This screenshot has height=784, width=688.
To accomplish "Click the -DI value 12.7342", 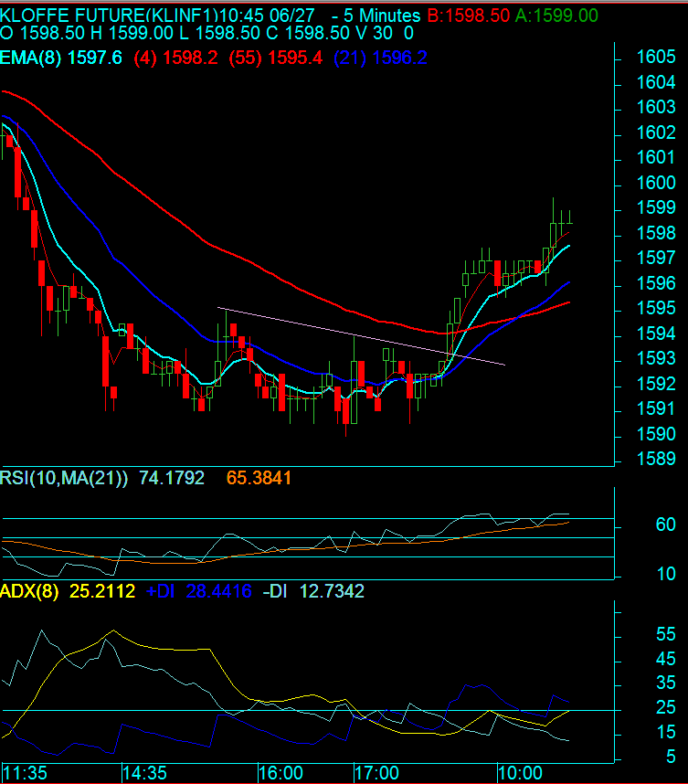I will pos(332,591).
